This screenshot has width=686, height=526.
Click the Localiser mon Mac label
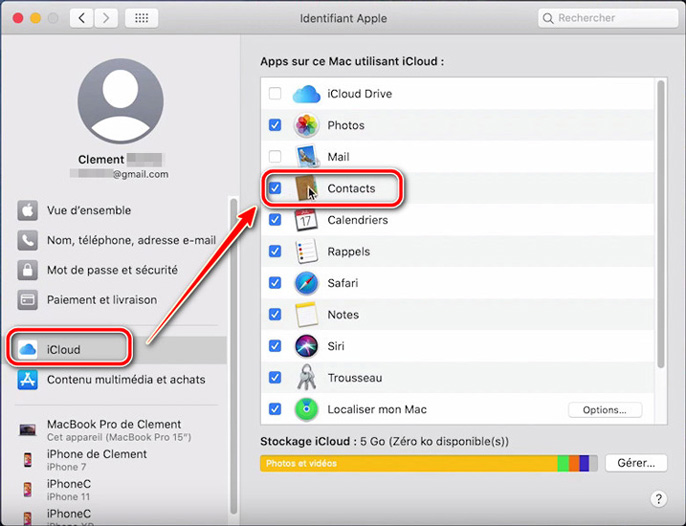pyautogui.click(x=377, y=409)
